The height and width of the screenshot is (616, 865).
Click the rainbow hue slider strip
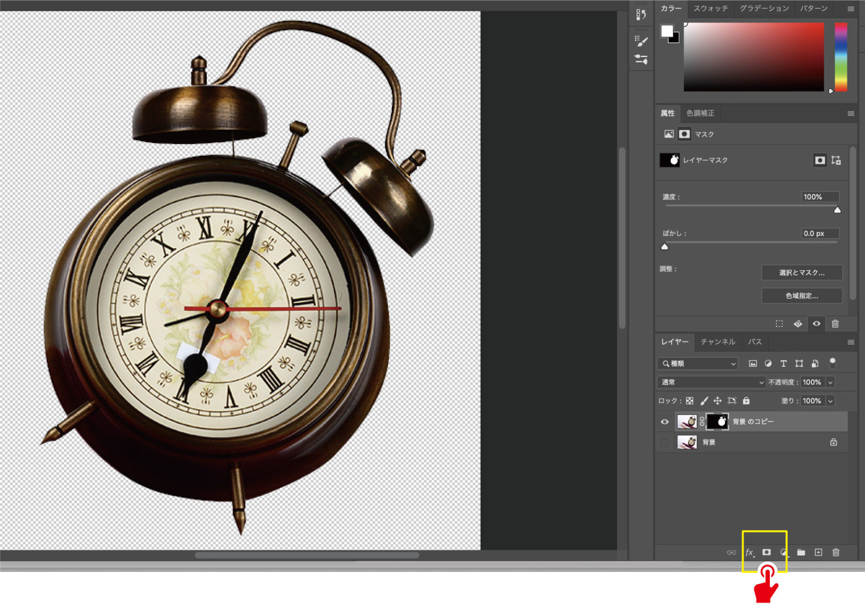point(841,56)
